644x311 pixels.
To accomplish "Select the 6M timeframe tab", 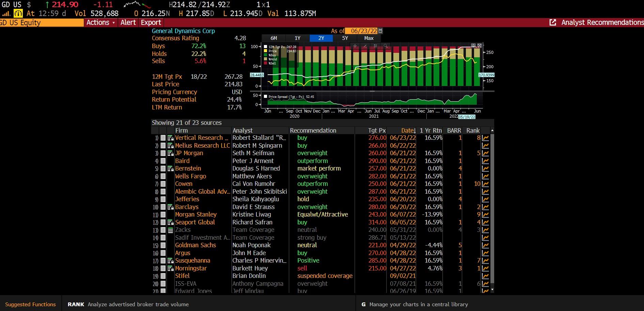I will [274, 38].
